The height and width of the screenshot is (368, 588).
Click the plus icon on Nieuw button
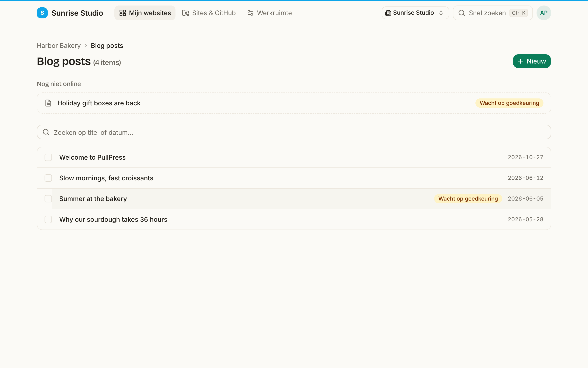click(520, 61)
